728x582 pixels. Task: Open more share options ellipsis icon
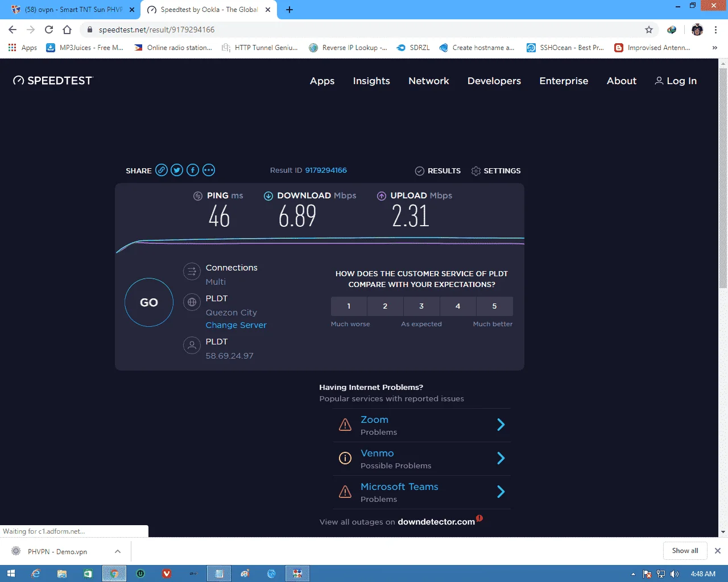pos(209,170)
